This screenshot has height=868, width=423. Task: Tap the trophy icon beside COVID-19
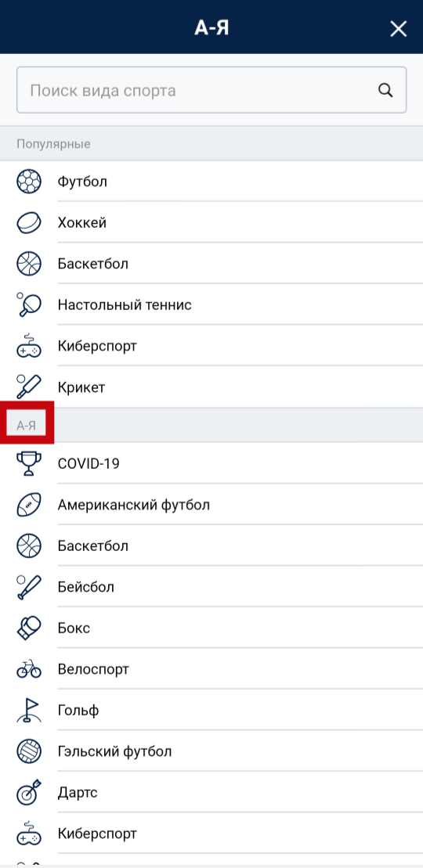(29, 463)
